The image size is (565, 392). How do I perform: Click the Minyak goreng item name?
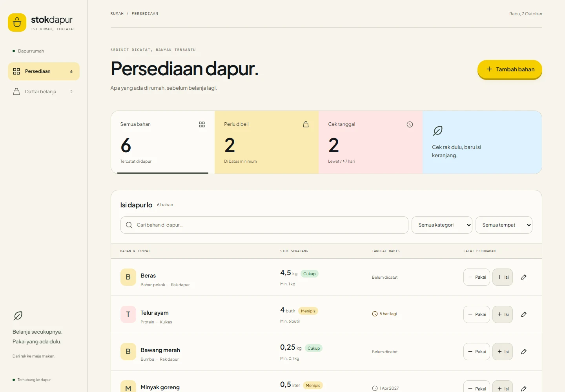(x=160, y=387)
